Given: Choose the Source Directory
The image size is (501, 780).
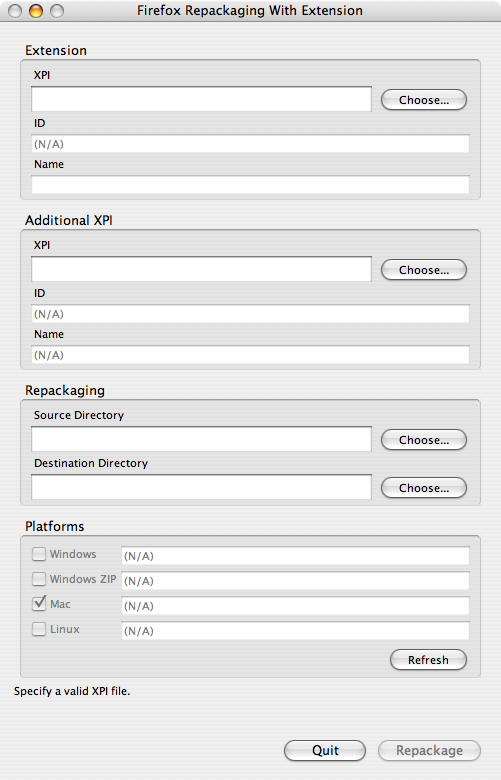Looking at the screenshot, I should pos(424,440).
